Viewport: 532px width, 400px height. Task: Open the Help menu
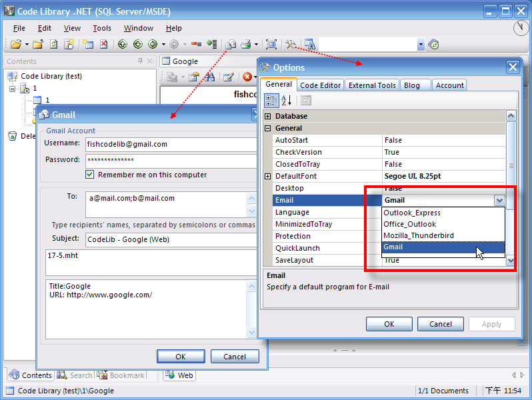point(174,28)
